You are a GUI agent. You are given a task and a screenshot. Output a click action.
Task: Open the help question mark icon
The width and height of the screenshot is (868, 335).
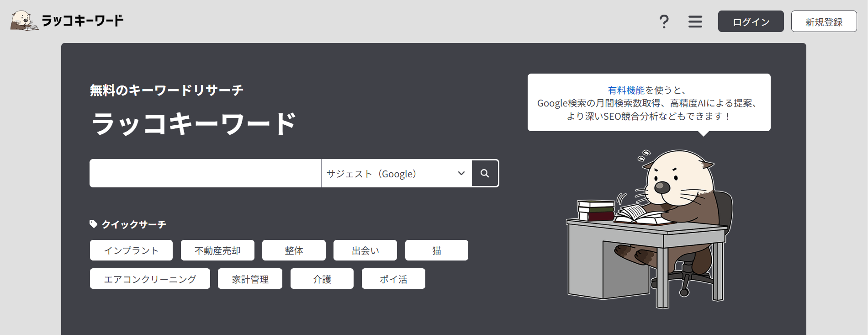point(664,21)
